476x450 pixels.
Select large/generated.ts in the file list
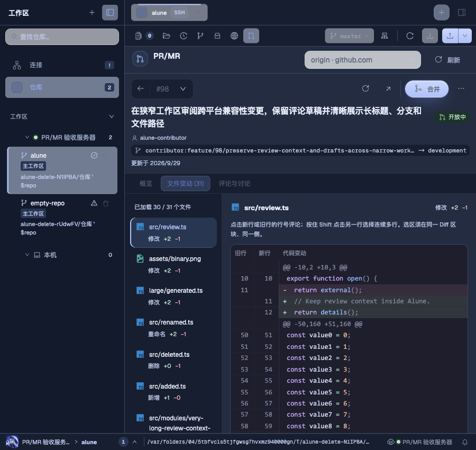tap(173, 296)
